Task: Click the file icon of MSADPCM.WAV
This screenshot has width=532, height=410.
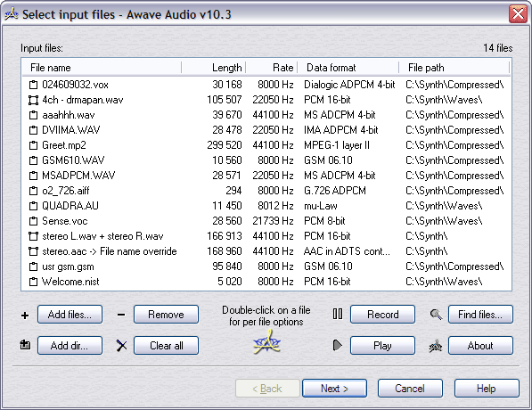Action: pos(33,176)
